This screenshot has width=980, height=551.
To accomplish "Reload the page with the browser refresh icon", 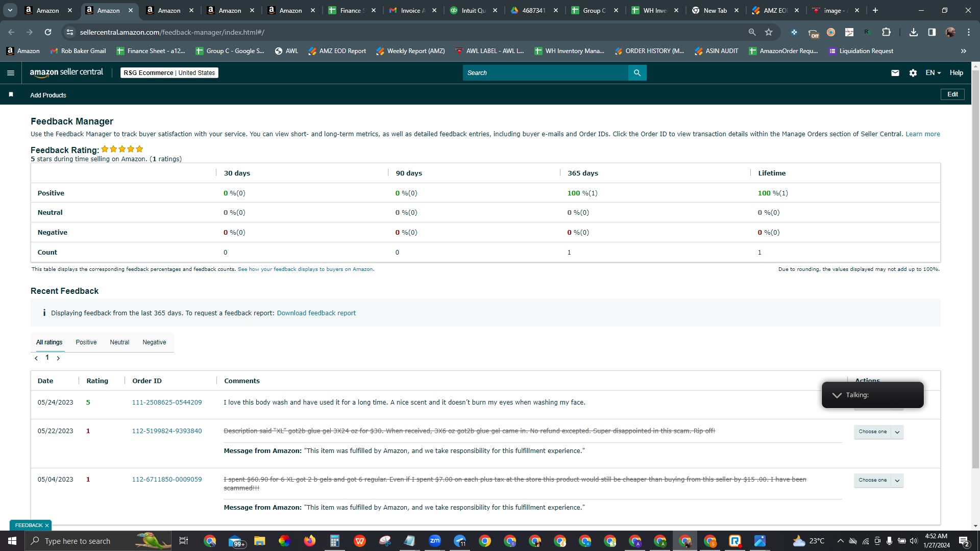I will (48, 32).
